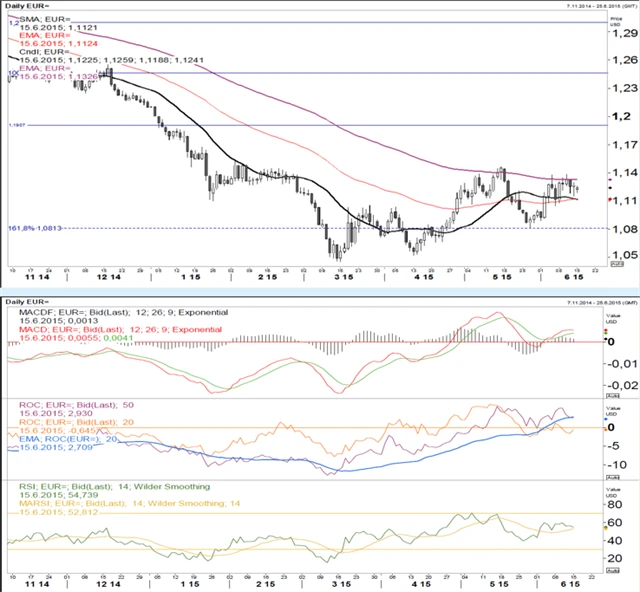The width and height of the screenshot is (640, 592).
Task: Click MACD axis value -0,02
Action: tap(623, 385)
